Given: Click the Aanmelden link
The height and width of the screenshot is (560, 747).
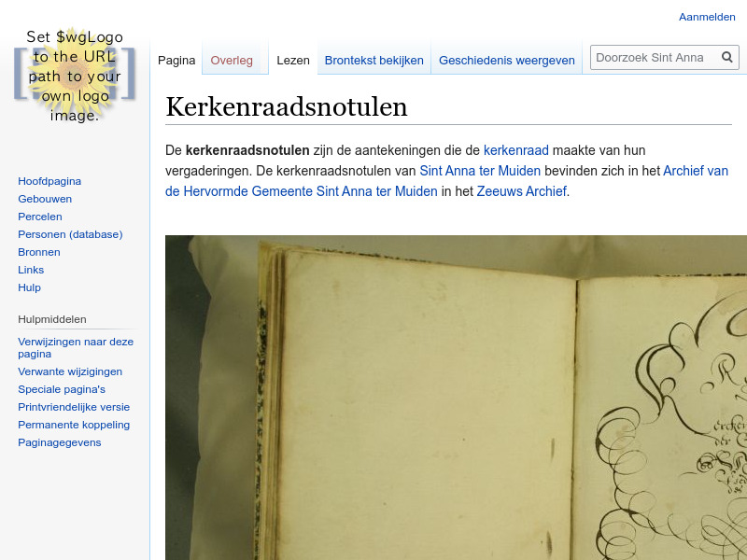Looking at the screenshot, I should 707,16.
